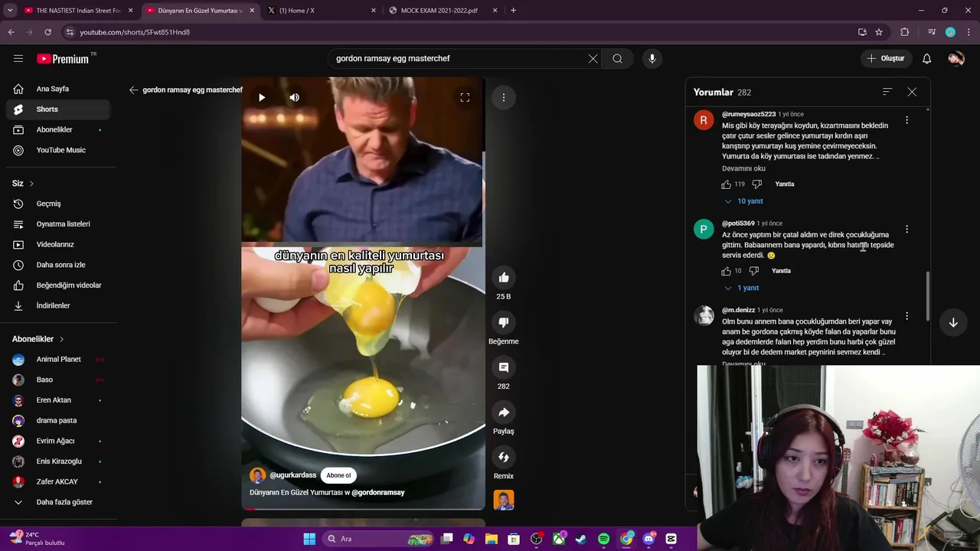Open Geçmiş history in the sidebar
Viewport: 980px width, 551px height.
(x=58, y=204)
